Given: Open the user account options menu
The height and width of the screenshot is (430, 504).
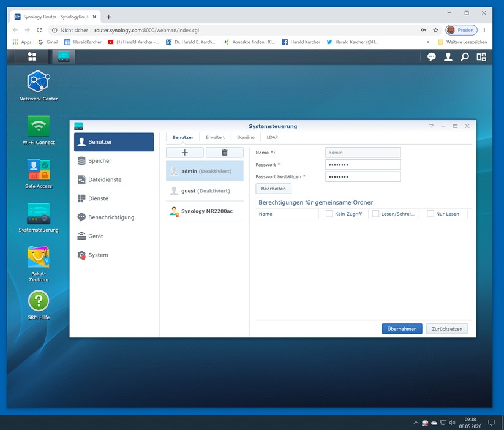Looking at the screenshot, I should pos(448,57).
